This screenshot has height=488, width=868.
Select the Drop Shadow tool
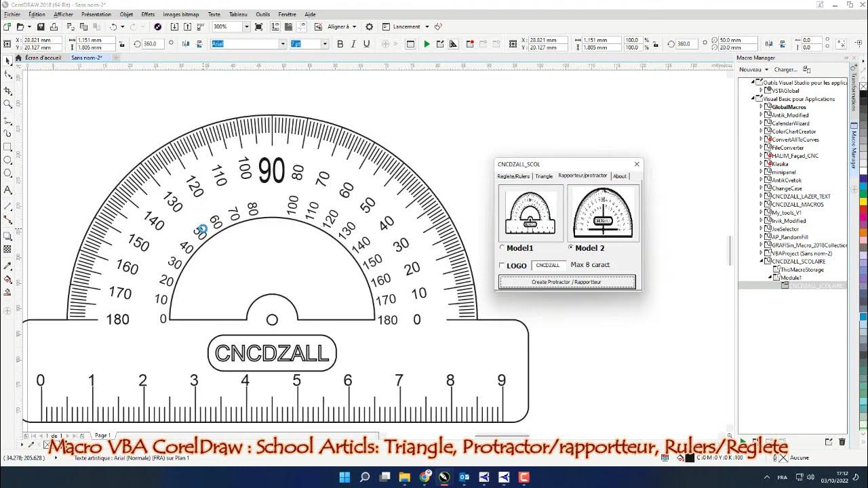7,235
